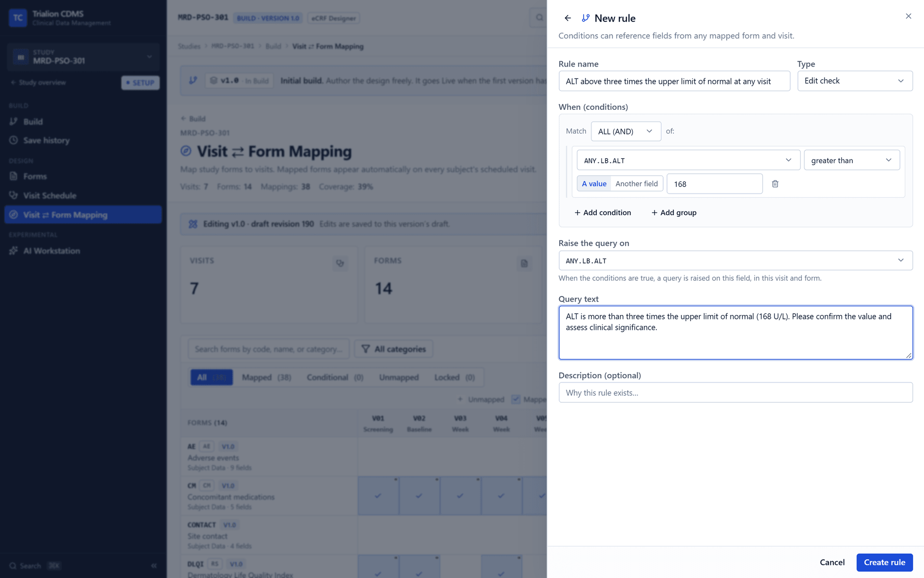The image size is (924, 578).
Task: Click the Visits card icon
Action: pyautogui.click(x=340, y=263)
